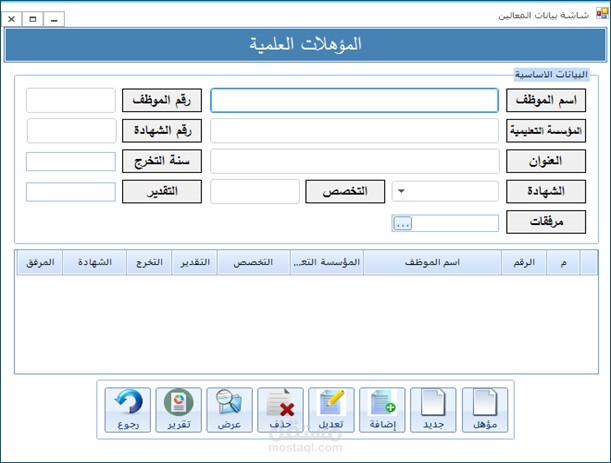Click the التقدير label button
Screen dimensions: 611x463
coord(162,191)
